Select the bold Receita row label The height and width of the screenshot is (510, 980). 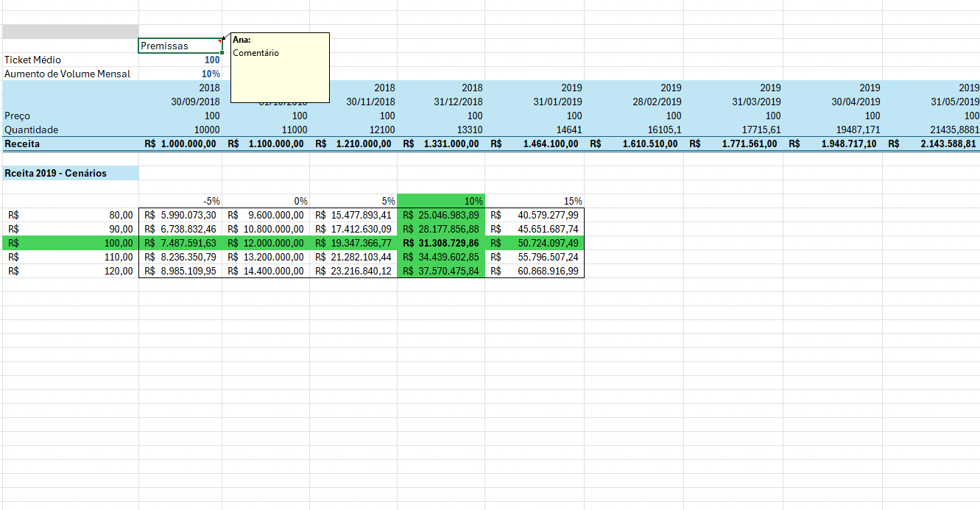[x=70, y=144]
